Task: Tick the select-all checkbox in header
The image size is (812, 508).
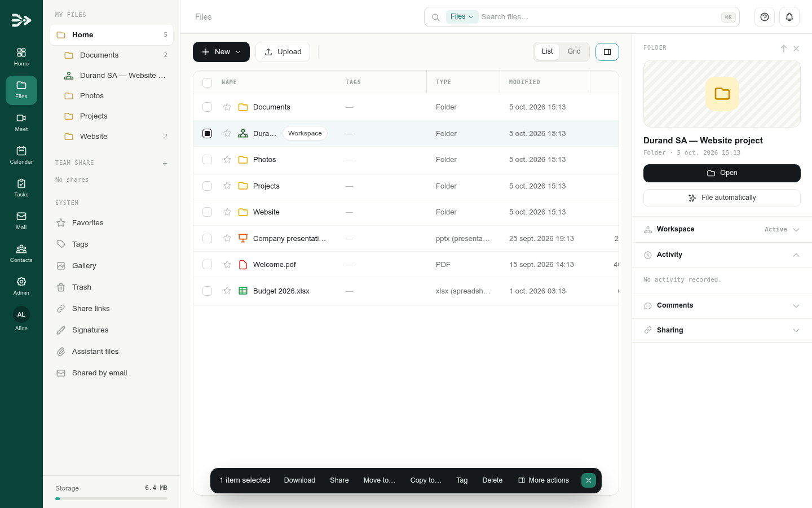Action: click(x=208, y=82)
